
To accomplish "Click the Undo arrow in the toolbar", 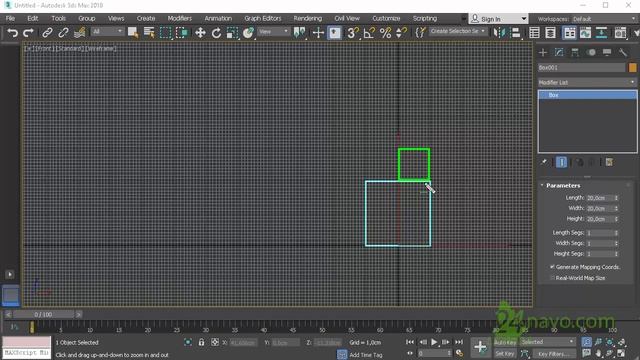I will (12, 33).
